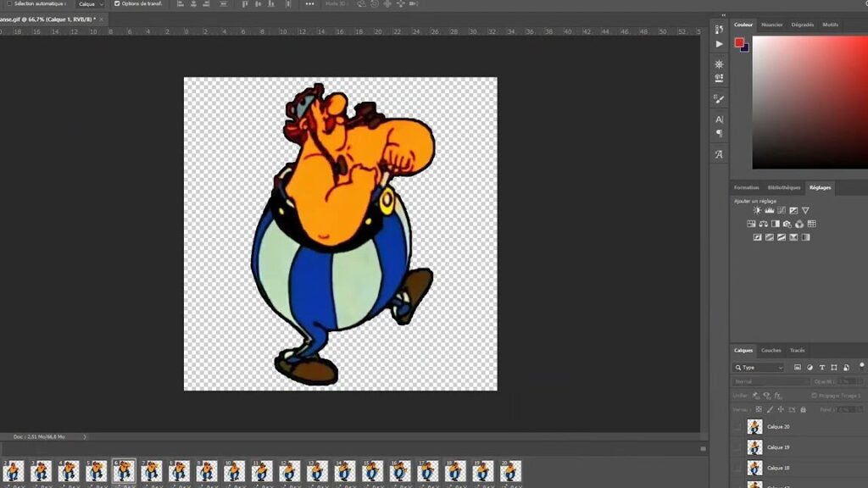Screen dimensions: 868x488
Task: Lock transparent pixels in Layers panel
Action: tap(759, 409)
